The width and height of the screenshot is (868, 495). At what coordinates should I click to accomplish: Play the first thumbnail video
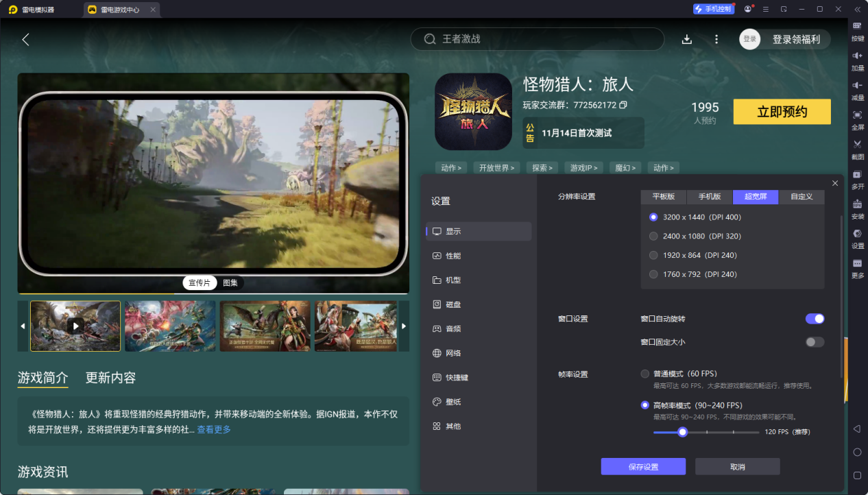pos(75,326)
